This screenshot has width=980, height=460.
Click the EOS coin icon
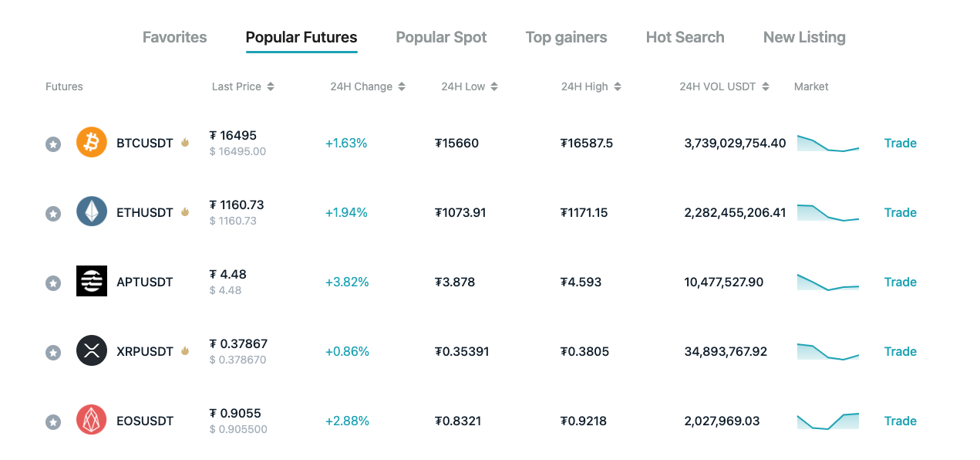point(92,421)
